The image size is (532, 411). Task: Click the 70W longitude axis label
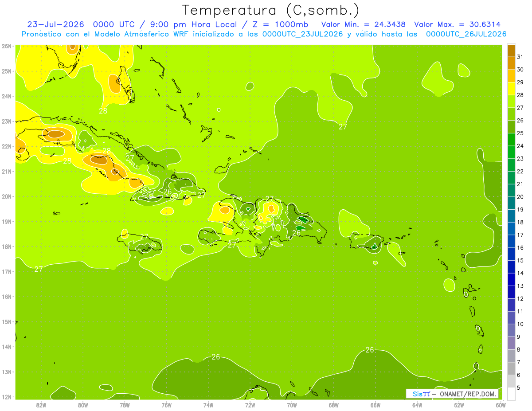[292, 405]
